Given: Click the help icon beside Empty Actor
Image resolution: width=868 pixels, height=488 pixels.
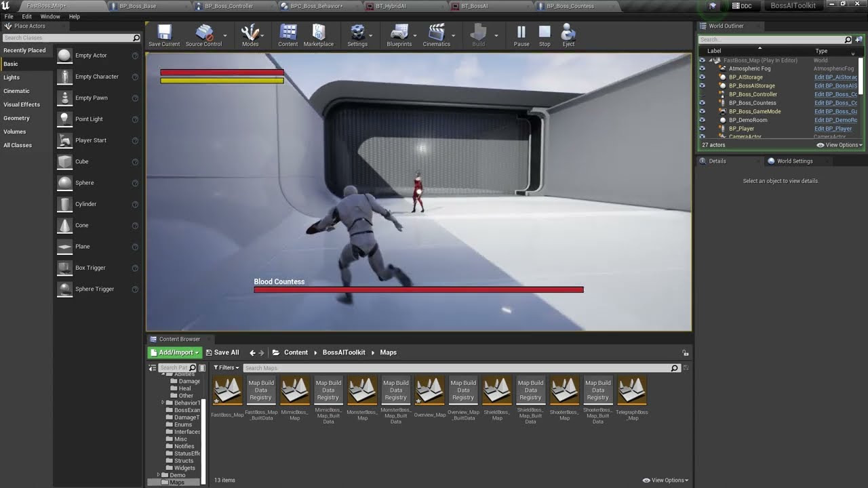Looking at the screenshot, I should [135, 56].
